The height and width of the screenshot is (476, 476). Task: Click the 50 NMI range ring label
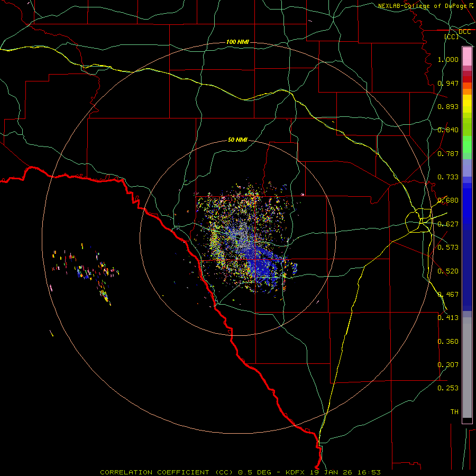point(237,140)
